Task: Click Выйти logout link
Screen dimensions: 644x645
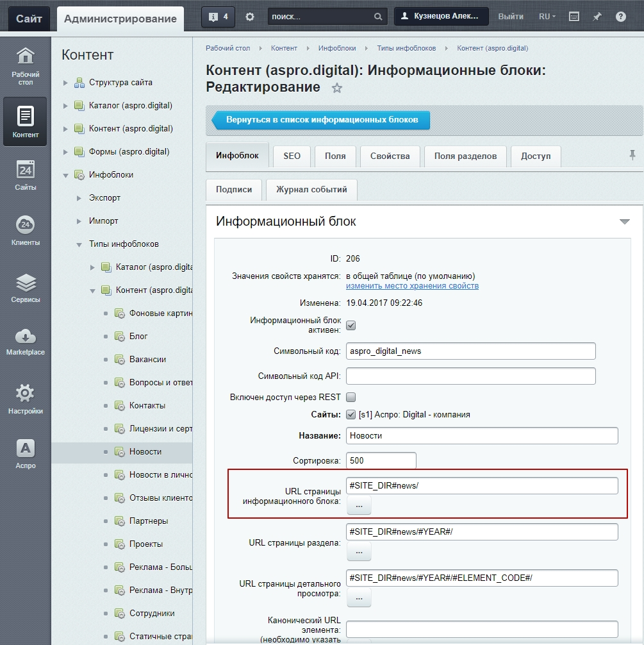Action: [510, 17]
